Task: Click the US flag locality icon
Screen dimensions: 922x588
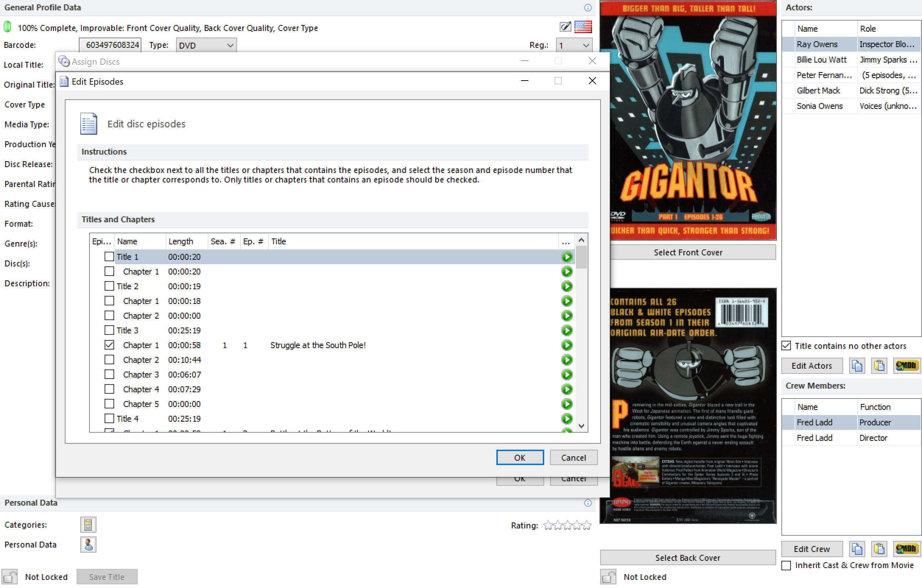Action: tap(583, 27)
